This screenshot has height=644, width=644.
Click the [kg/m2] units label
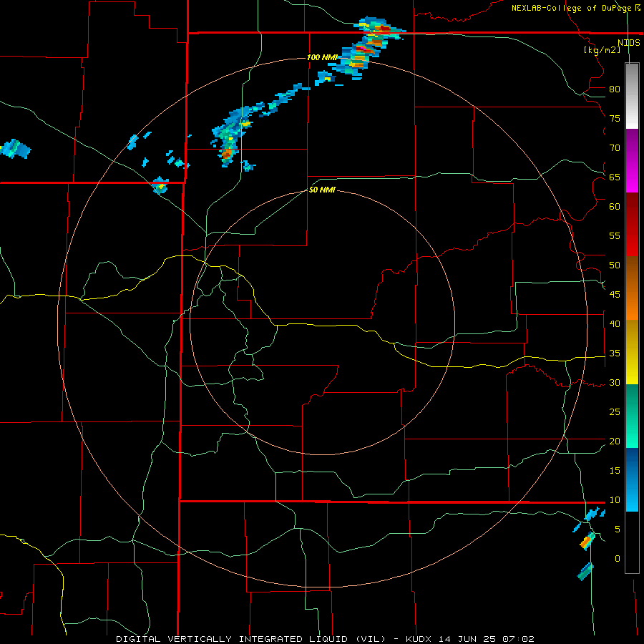[602, 50]
